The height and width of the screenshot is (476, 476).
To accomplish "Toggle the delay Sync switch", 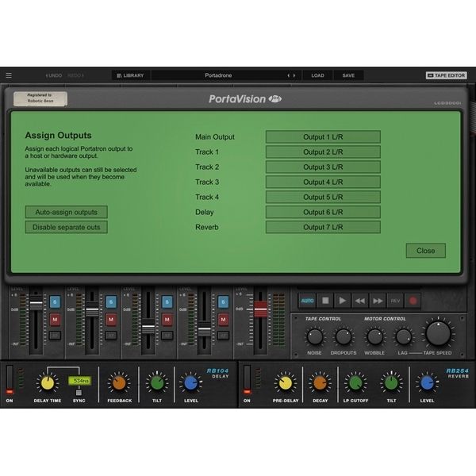I will coord(79,393).
